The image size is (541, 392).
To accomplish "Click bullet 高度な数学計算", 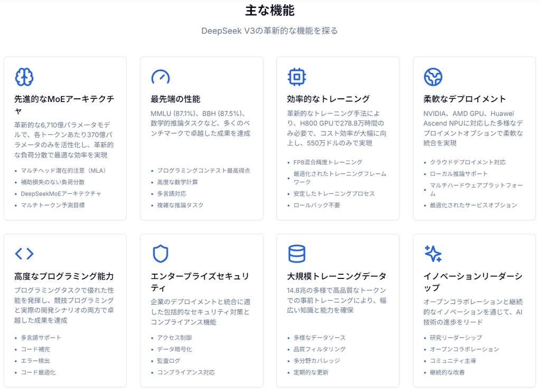I will click(x=178, y=182).
